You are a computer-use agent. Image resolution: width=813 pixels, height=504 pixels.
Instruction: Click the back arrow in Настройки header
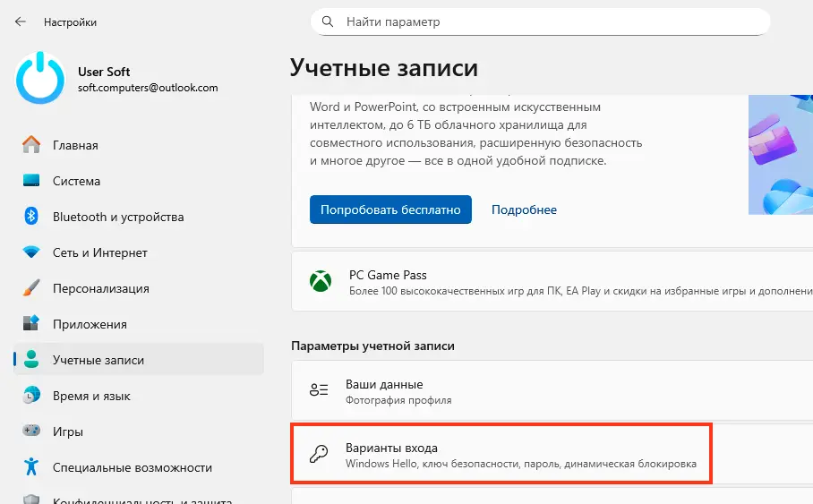pyautogui.click(x=21, y=21)
